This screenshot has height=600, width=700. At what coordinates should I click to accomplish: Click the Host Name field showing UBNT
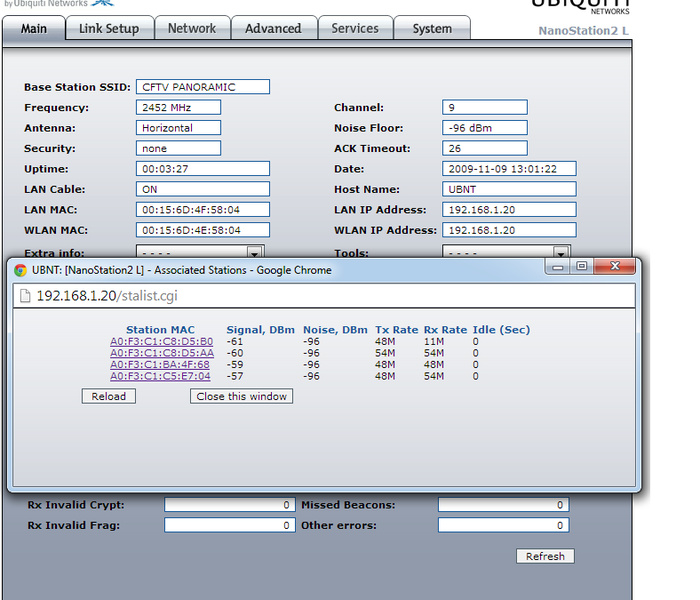tap(509, 189)
